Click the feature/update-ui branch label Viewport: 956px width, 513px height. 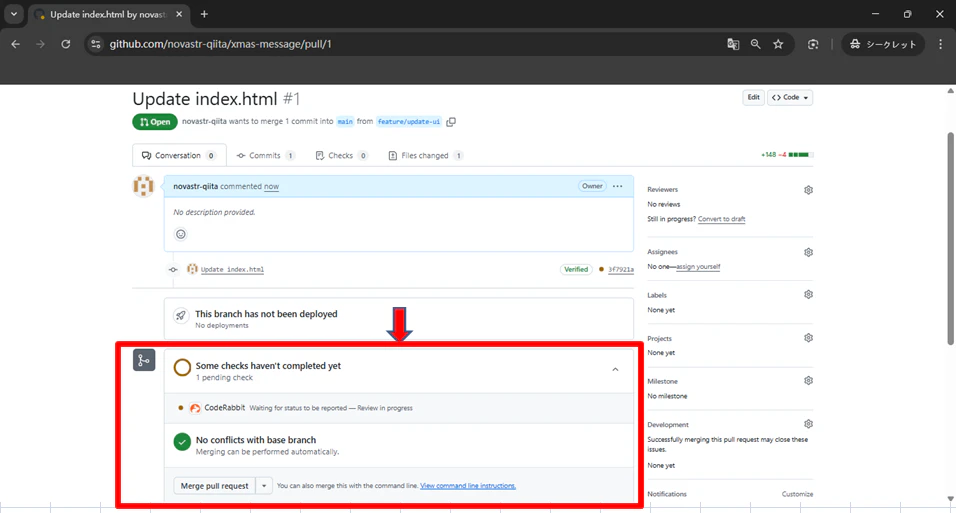pyautogui.click(x=408, y=121)
